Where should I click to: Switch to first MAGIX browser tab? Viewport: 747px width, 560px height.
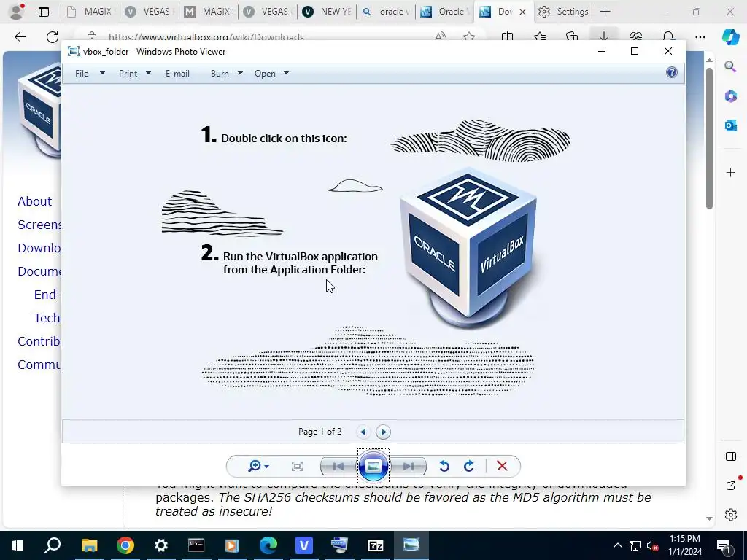point(90,12)
